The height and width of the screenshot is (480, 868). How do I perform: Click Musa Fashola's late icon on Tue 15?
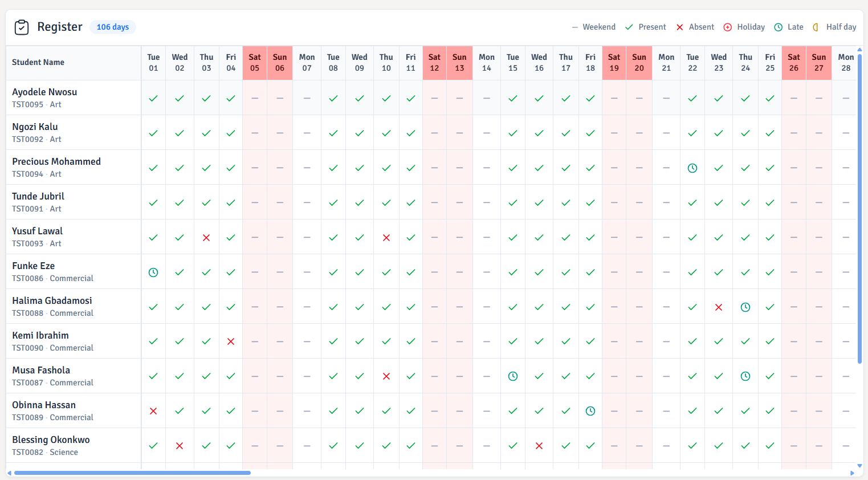coord(513,377)
